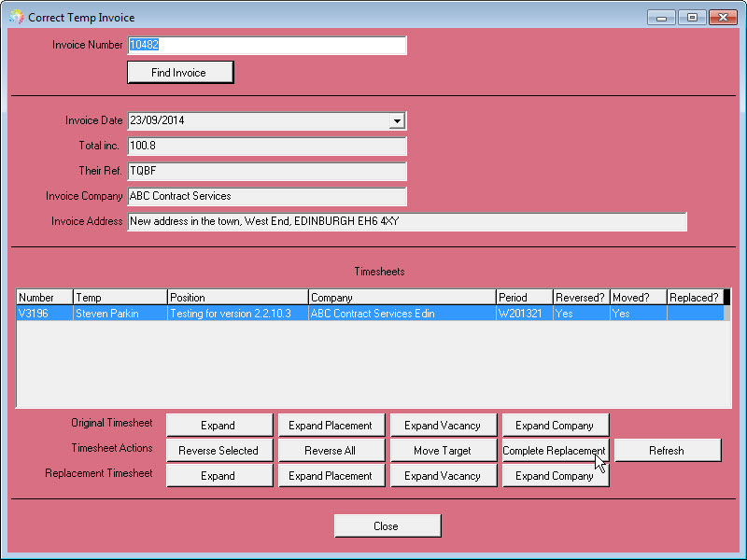Click the Company column header
The height and width of the screenshot is (560, 747).
click(402, 297)
